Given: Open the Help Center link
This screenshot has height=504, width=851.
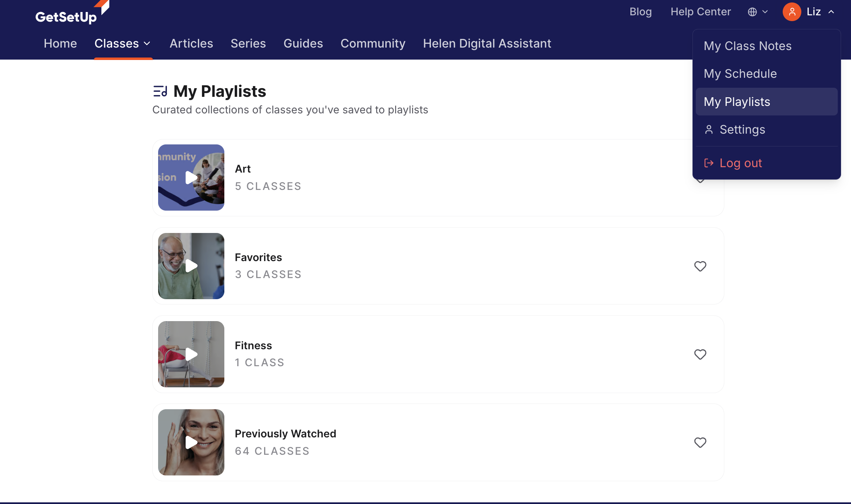Looking at the screenshot, I should pyautogui.click(x=701, y=12).
